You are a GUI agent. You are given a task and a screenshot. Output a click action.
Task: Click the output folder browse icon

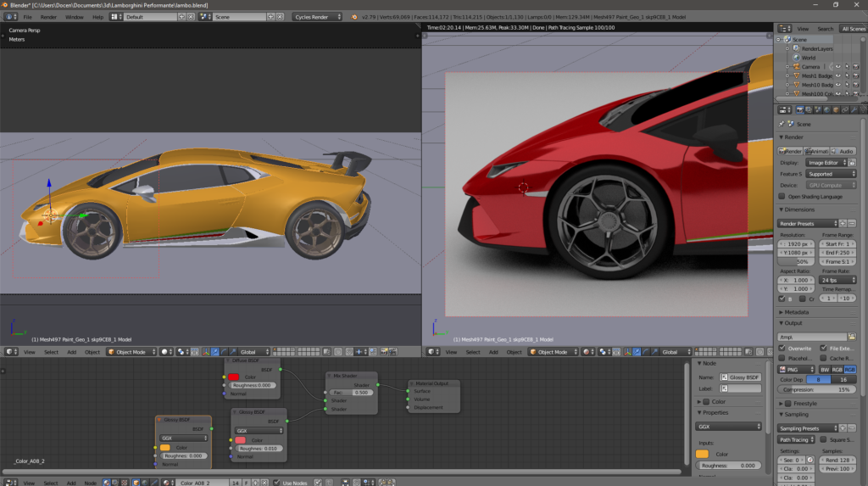click(x=852, y=337)
